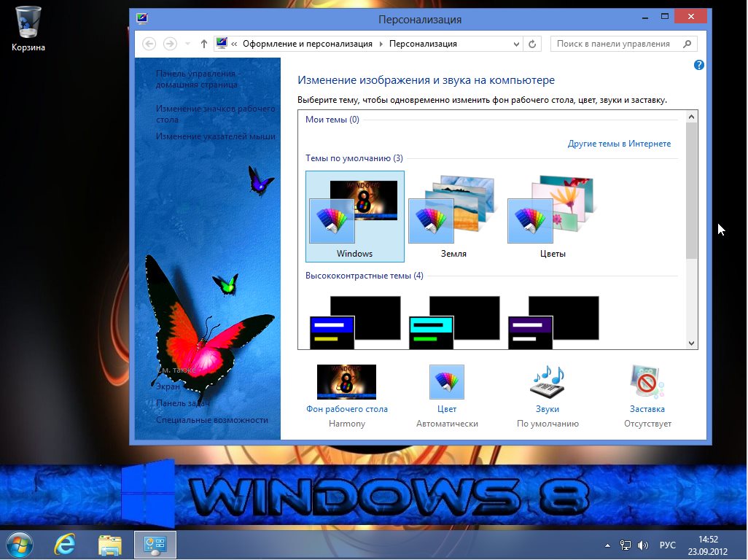Open the Другие темы в Интернете link
Viewport: 748px width, 560px height.
click(619, 144)
